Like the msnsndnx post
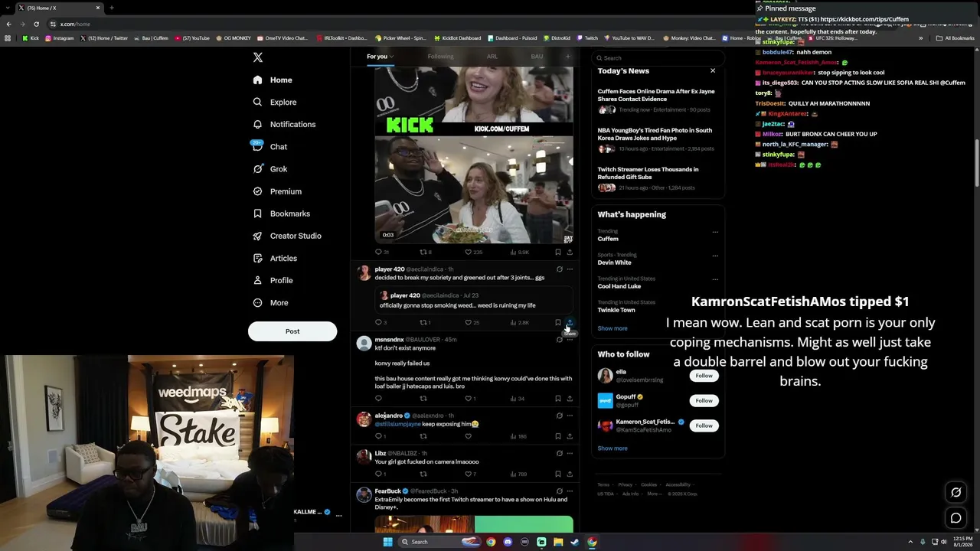 pos(469,399)
